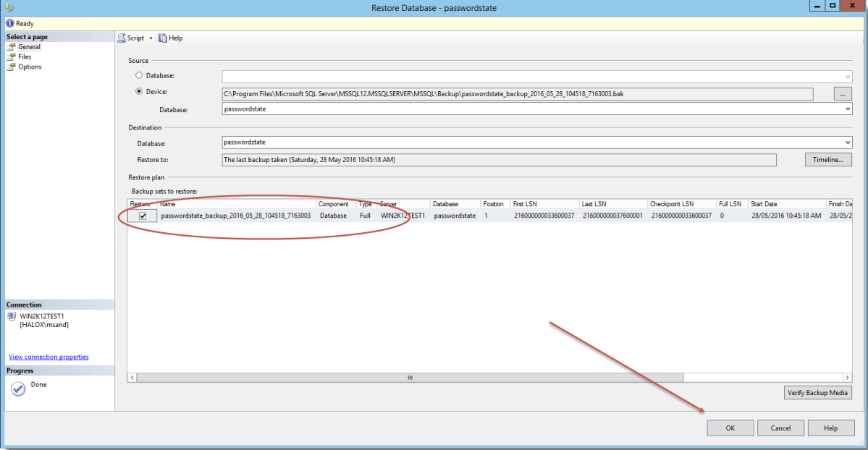This screenshot has width=868, height=450.
Task: Click the Script toolbar button
Action: click(x=131, y=38)
